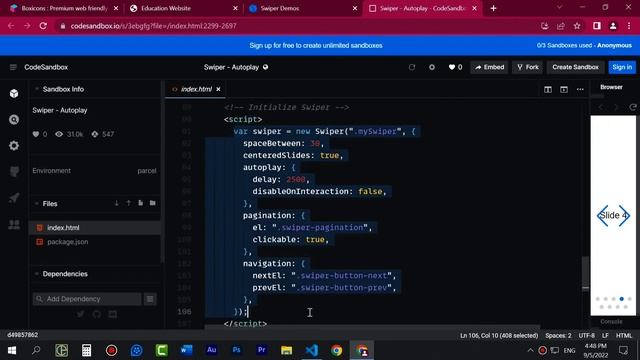Click the Add Dependency search field
Screen dimensions: 640x360
87,299
